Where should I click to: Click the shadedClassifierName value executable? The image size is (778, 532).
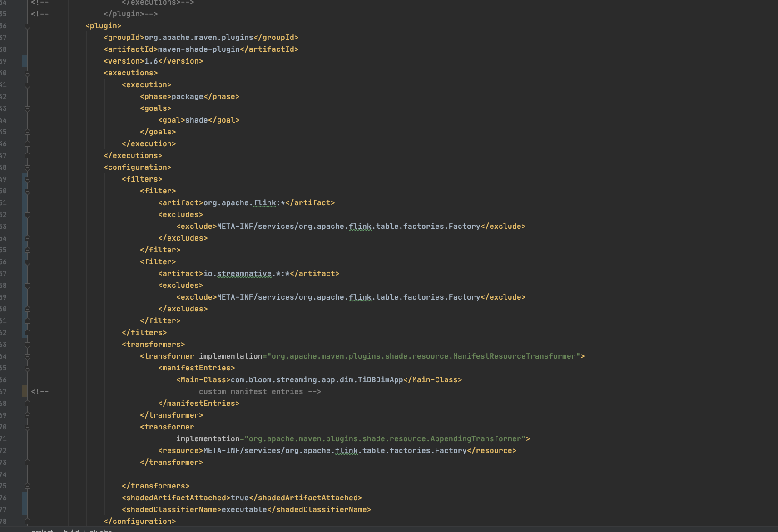click(244, 509)
